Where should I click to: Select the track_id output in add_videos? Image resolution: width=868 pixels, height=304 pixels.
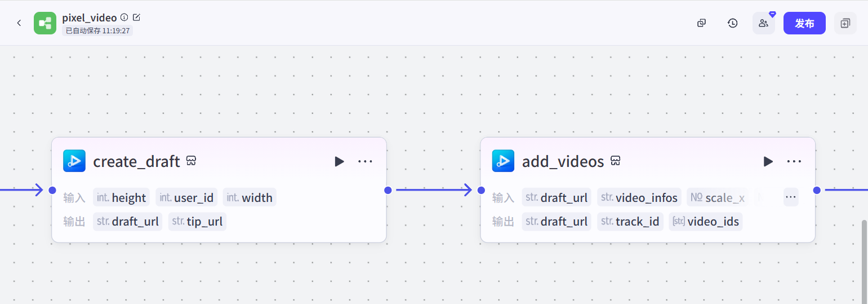tap(630, 221)
